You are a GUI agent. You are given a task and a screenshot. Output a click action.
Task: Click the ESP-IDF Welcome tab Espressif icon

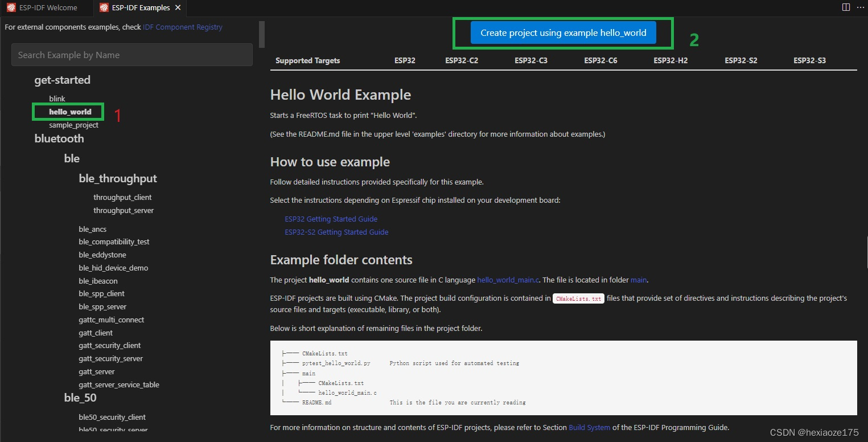click(x=11, y=8)
